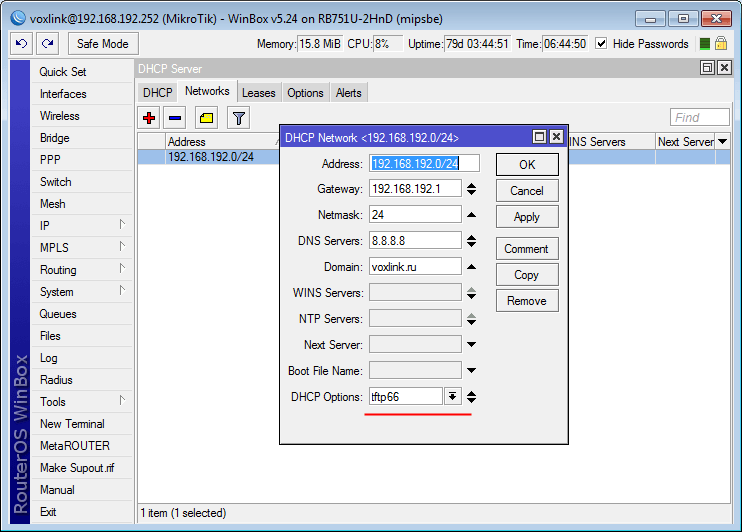The image size is (742, 532).
Task: Click OK in DHCP Network dialog
Action: pyautogui.click(x=527, y=165)
